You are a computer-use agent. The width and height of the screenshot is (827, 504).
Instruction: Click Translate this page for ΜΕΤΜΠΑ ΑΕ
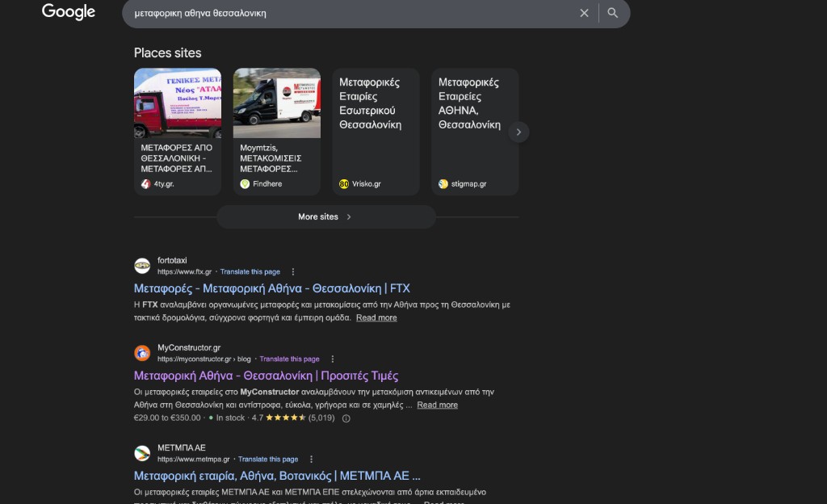[268, 460]
